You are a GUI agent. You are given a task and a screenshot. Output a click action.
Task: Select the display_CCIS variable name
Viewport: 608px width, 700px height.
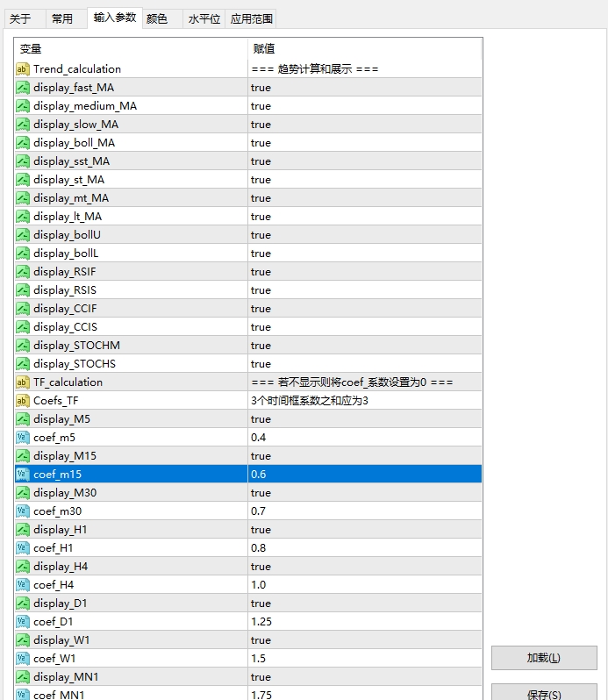(65, 327)
